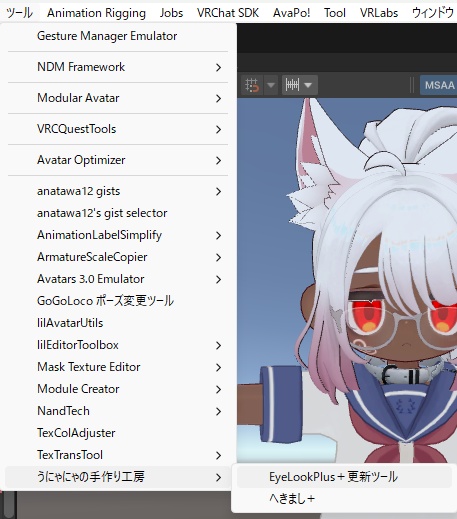Expand Module Creator submenu
Image resolution: width=457 pixels, height=519 pixels.
click(118, 389)
